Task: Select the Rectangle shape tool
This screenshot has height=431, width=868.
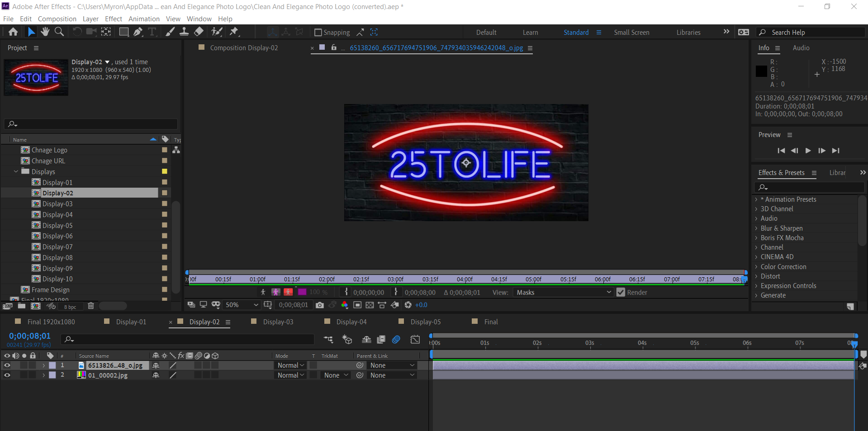Action: click(123, 32)
